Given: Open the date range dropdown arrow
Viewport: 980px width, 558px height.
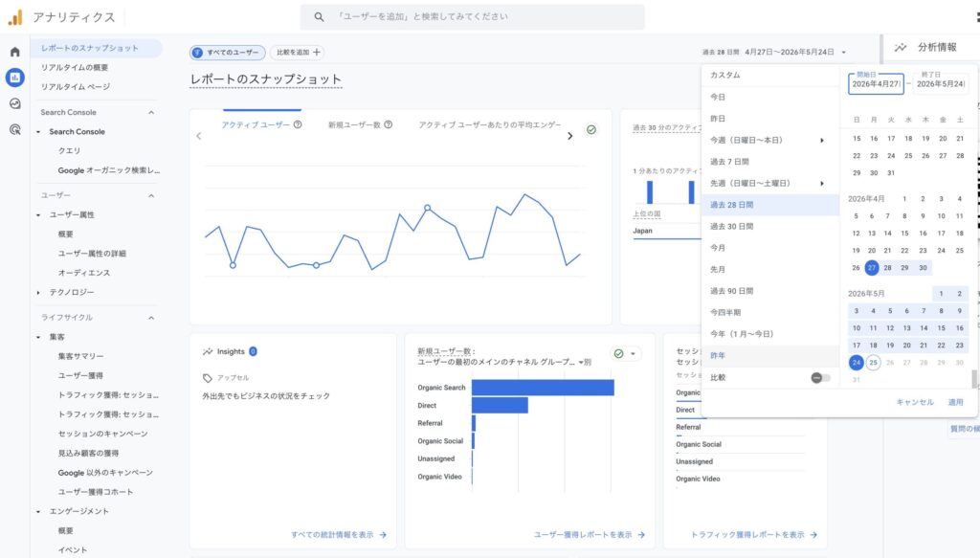Looking at the screenshot, I should (x=844, y=53).
